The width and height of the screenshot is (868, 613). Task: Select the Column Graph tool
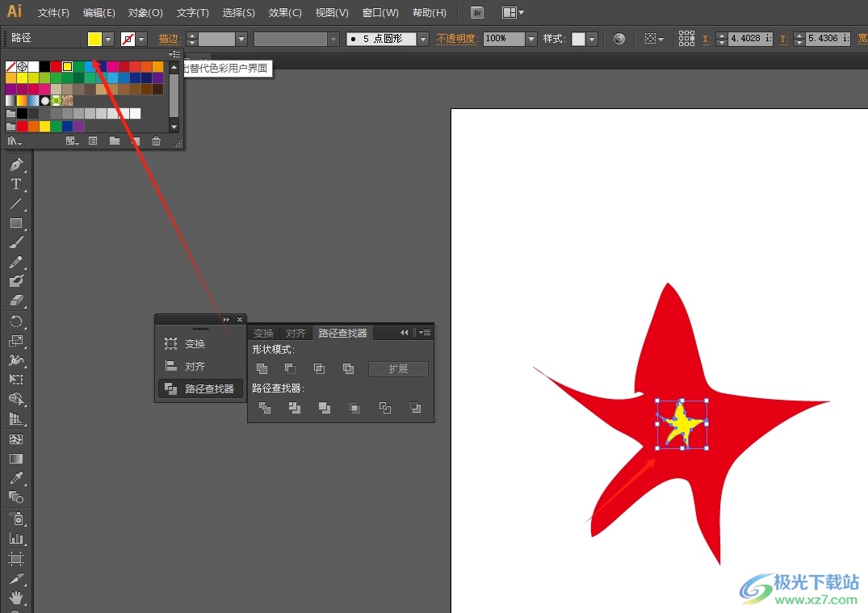[16, 538]
